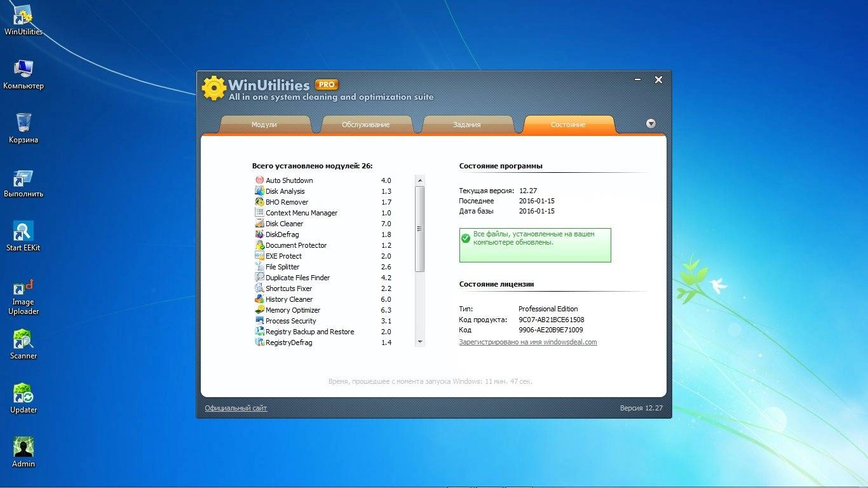Select the File Splitter icon
This screenshot has width=868, height=488.
[259, 267]
